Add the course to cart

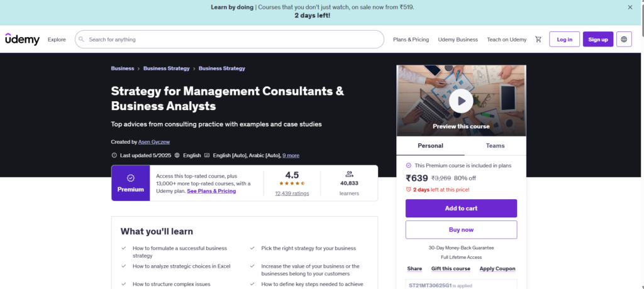click(x=461, y=209)
